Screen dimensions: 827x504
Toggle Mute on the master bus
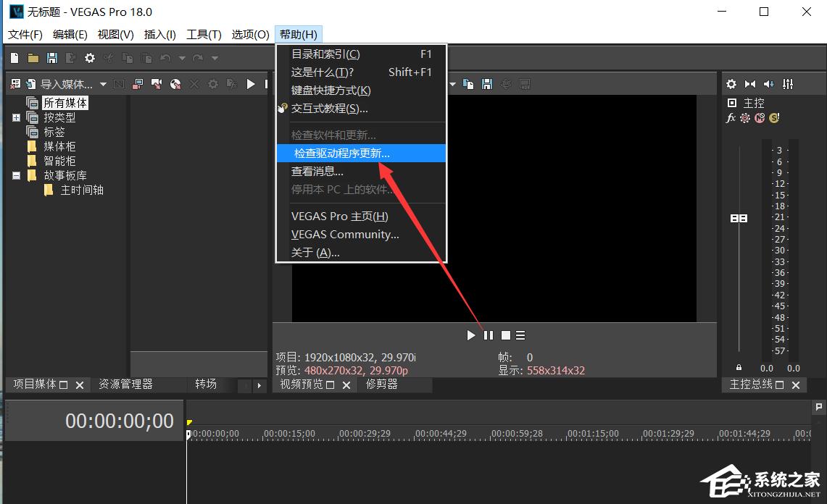760,118
